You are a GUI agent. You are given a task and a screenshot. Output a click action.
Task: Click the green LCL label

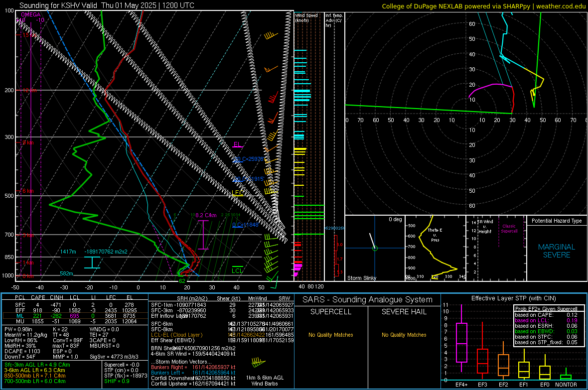click(x=237, y=271)
